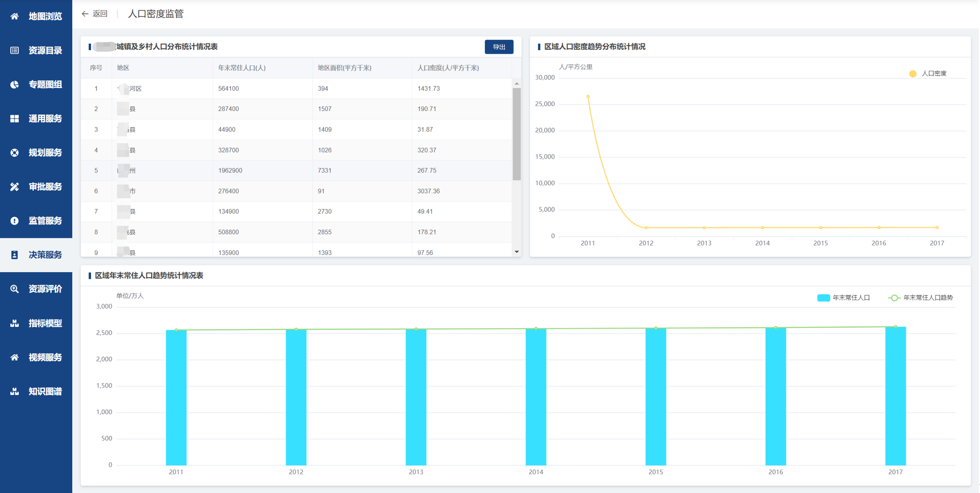The width and height of the screenshot is (980, 493).
Task: Click the grid icon beside 通用服务
Action: coord(14,118)
